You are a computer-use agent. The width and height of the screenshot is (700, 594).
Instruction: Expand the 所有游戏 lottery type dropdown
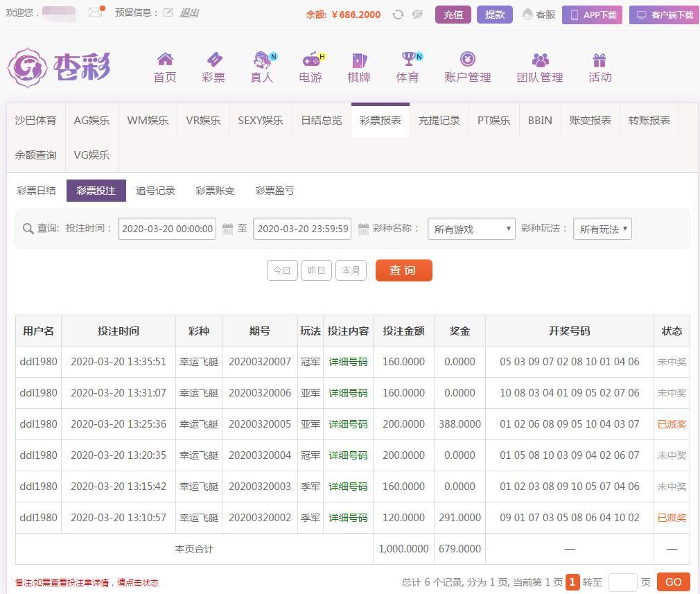tap(471, 229)
